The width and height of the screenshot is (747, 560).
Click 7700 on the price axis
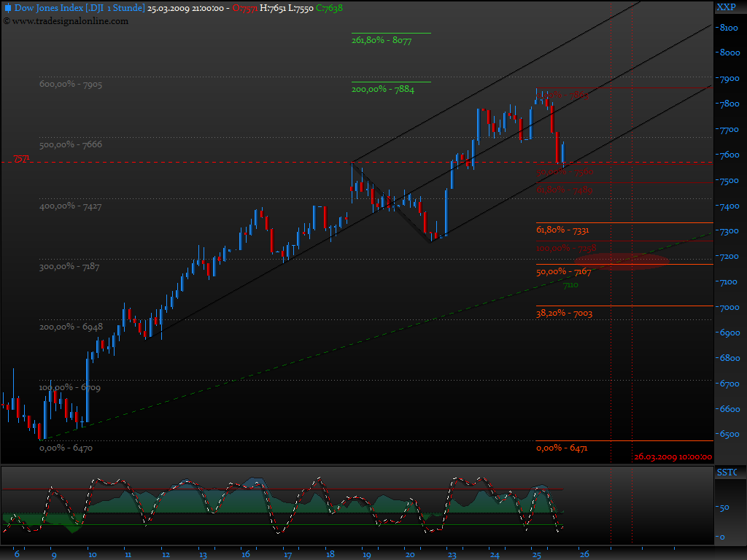(729, 130)
